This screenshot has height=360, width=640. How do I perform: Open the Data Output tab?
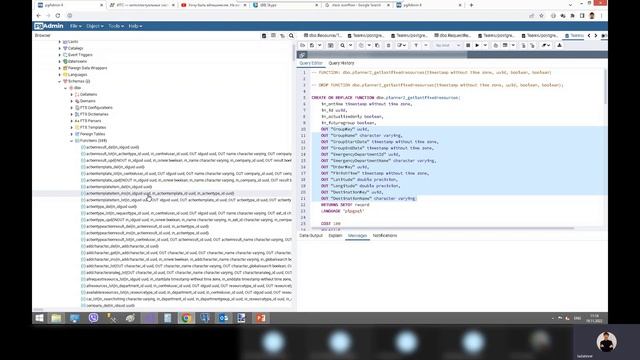tap(311, 236)
